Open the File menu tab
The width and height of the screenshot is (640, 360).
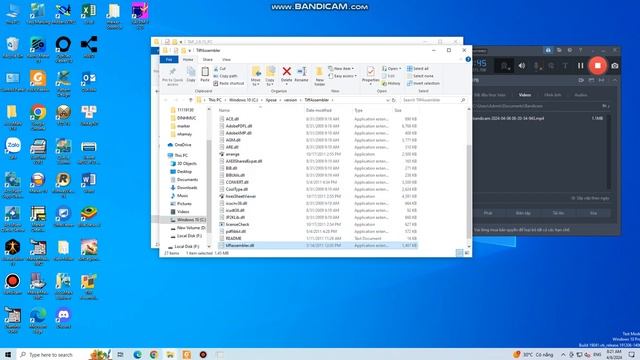pyautogui.click(x=169, y=60)
